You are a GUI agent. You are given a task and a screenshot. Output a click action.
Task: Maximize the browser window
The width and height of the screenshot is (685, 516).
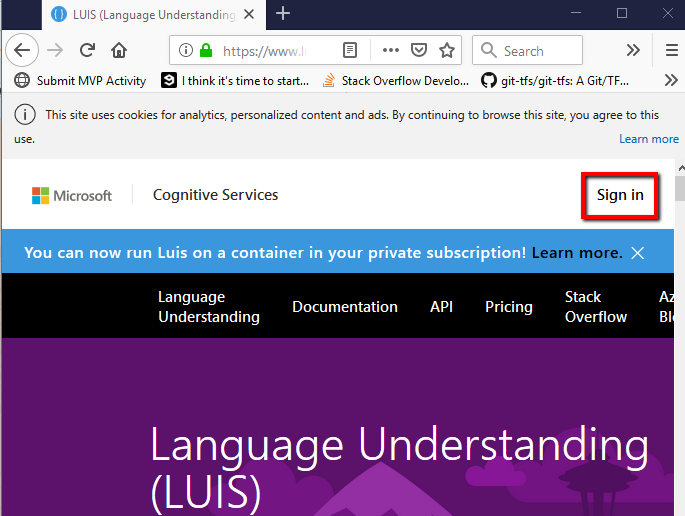click(x=622, y=13)
